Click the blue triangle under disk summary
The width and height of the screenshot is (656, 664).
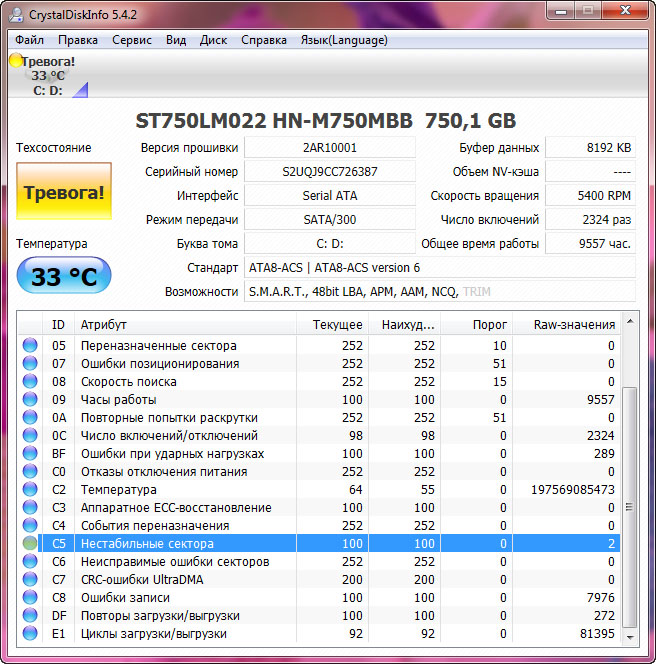80,90
